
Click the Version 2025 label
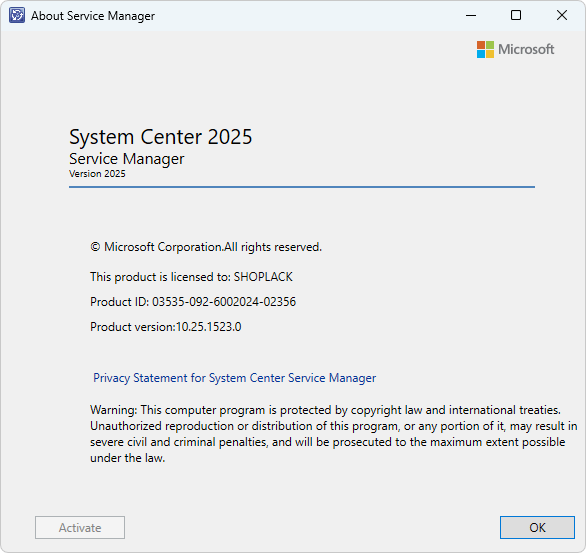click(x=97, y=174)
